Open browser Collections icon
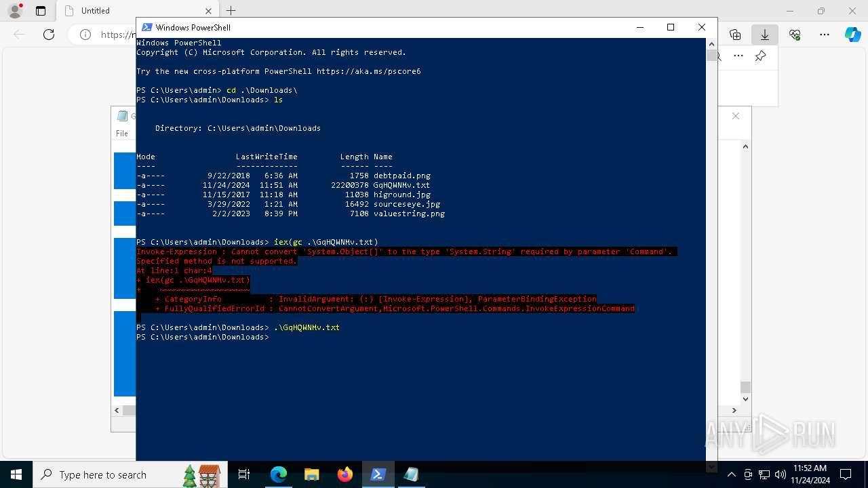This screenshot has height=488, width=868. (x=735, y=35)
